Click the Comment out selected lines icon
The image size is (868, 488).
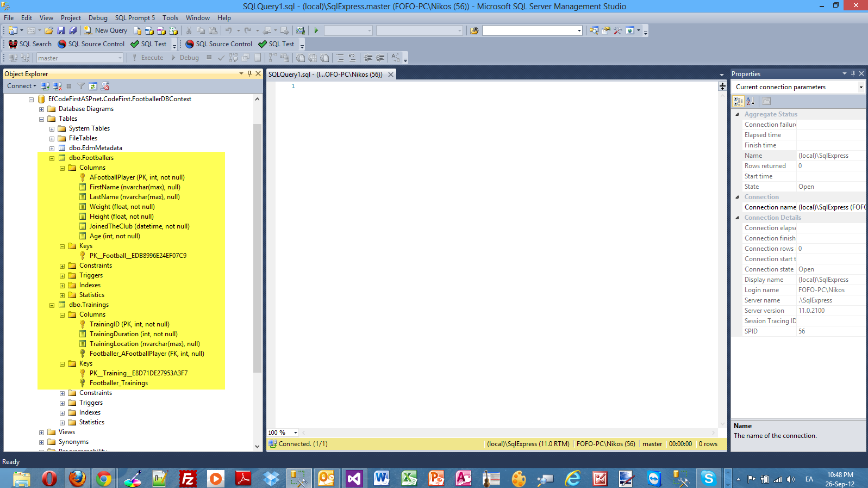(x=340, y=58)
